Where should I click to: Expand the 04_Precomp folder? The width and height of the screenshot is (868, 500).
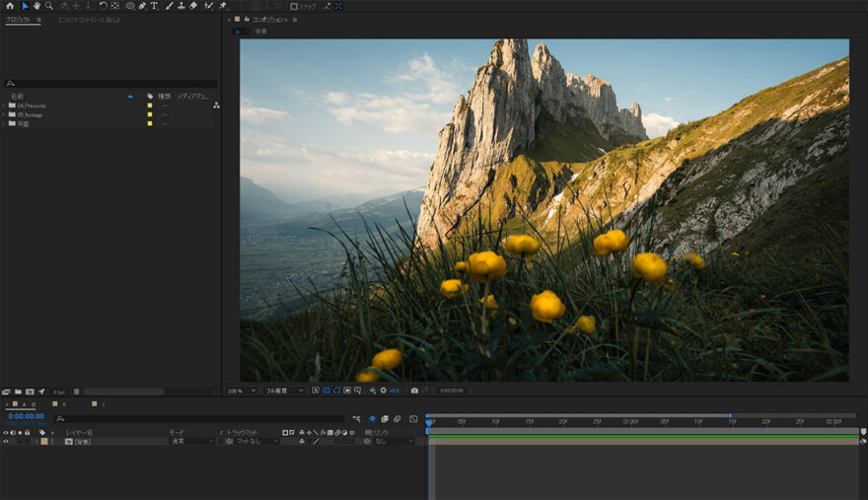coord(4,106)
